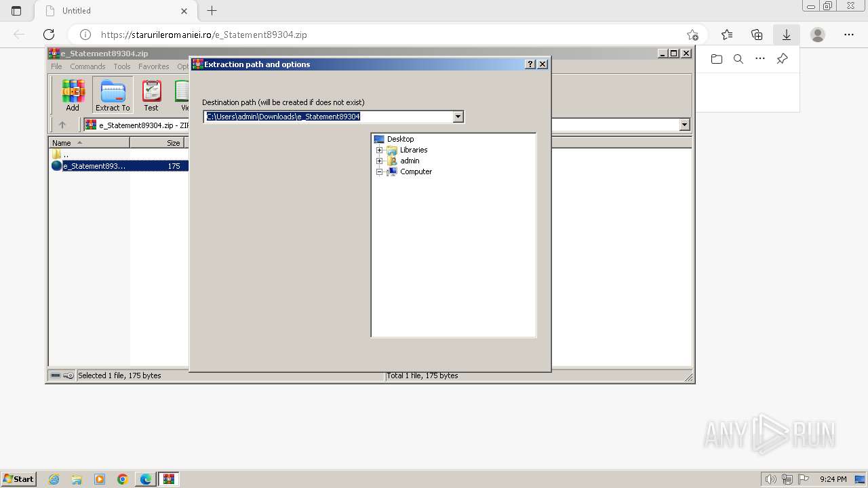Click the Action Center flag tray icon
The height and width of the screenshot is (488, 868).
(804, 479)
